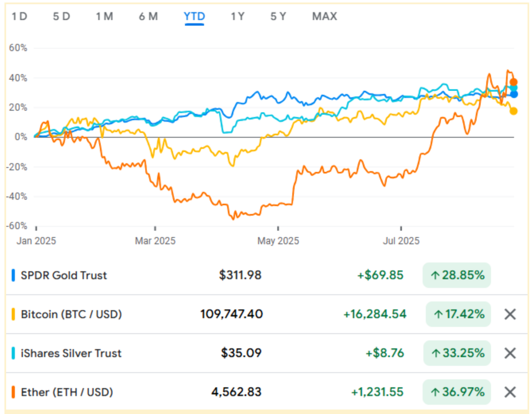This screenshot has height=414, width=532.
Task: Remove iShares Silver Trust from the chart
Action: click(x=510, y=353)
